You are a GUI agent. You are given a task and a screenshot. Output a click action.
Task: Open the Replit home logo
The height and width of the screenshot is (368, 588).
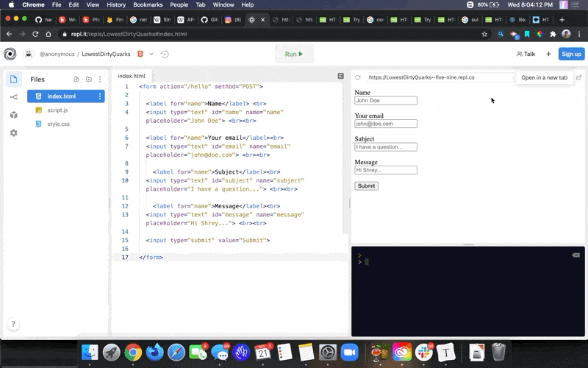coord(10,54)
